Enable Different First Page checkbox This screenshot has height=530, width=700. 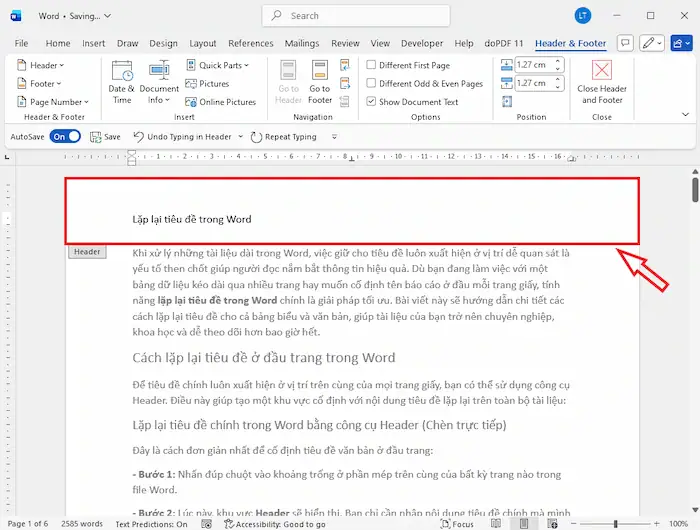click(372, 66)
